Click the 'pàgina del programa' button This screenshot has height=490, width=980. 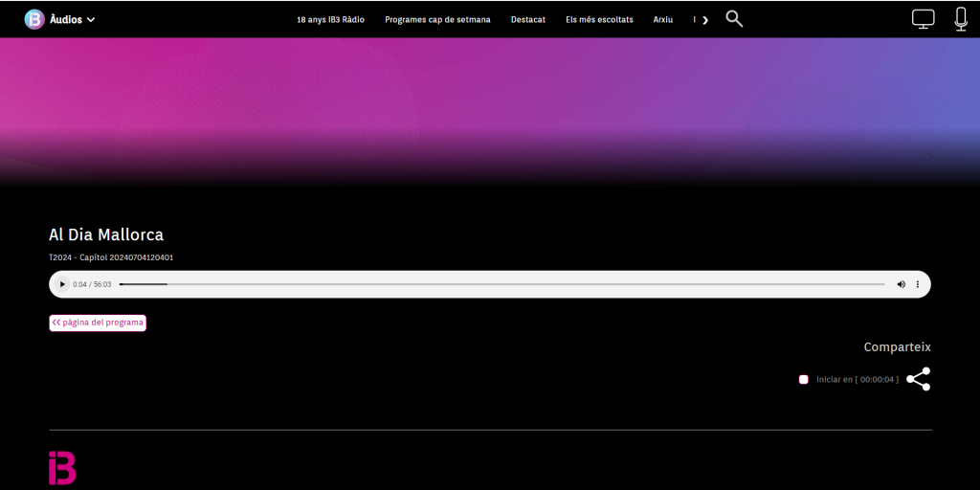coord(98,323)
